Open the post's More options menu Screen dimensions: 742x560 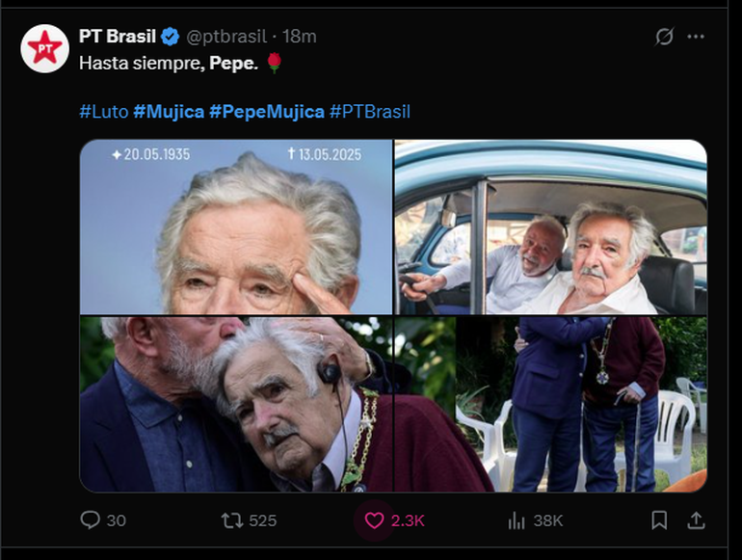click(696, 37)
